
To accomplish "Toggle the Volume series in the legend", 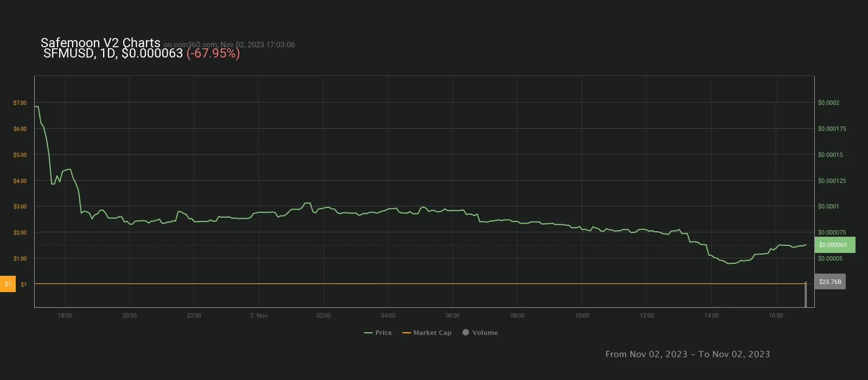I will click(x=480, y=333).
